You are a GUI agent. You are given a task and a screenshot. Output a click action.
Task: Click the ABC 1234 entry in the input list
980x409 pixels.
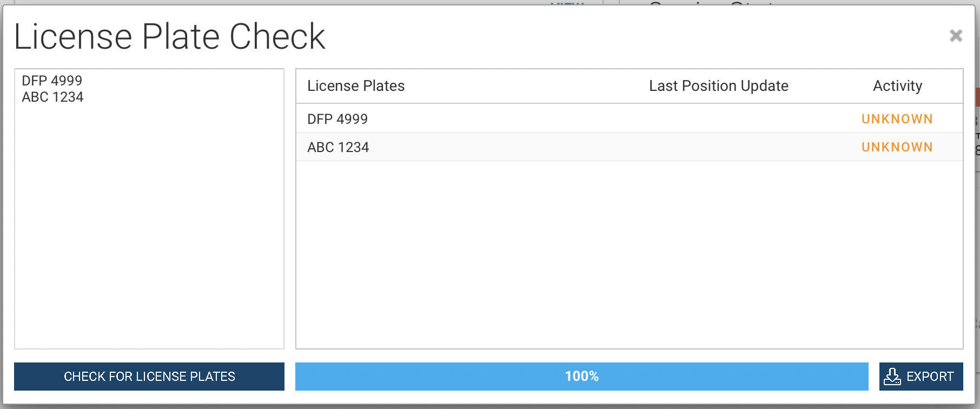52,97
